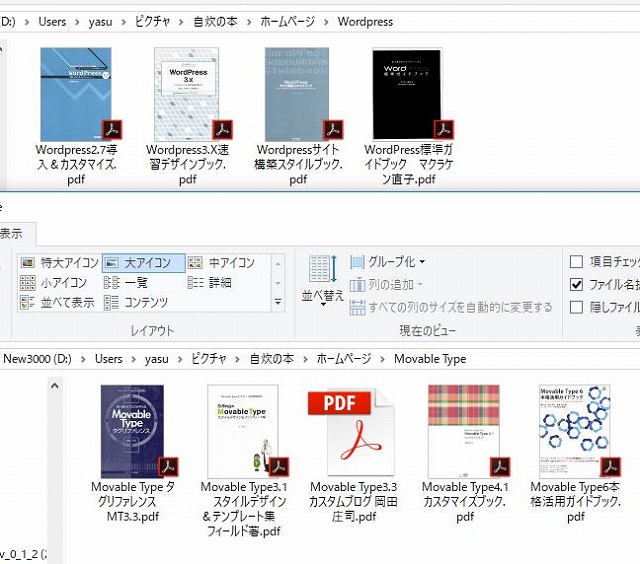The image size is (640, 564).
Task: Expand chevron after Users in Wordpress path
Action: [x=77, y=22]
